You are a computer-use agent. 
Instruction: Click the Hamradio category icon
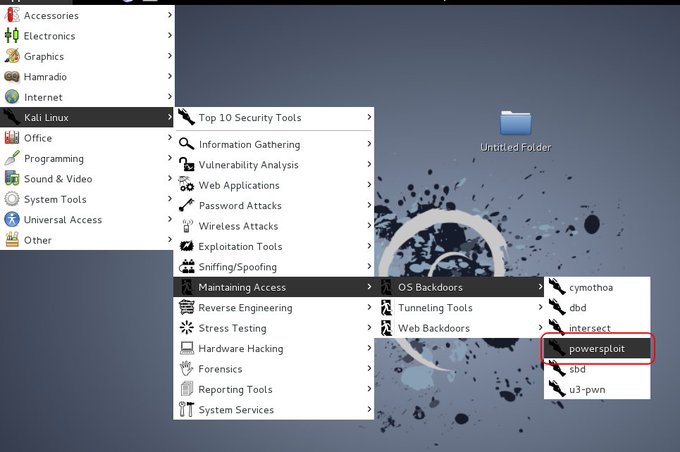(12, 76)
